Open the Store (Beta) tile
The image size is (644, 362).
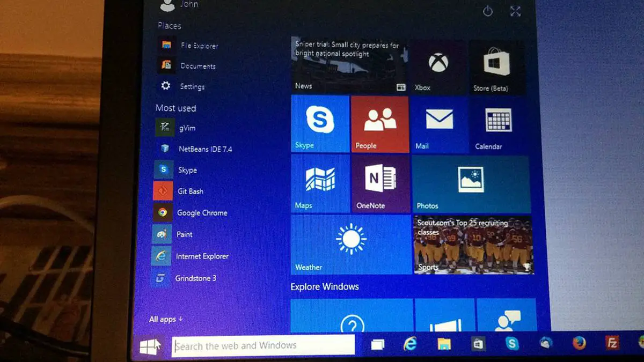(496, 67)
